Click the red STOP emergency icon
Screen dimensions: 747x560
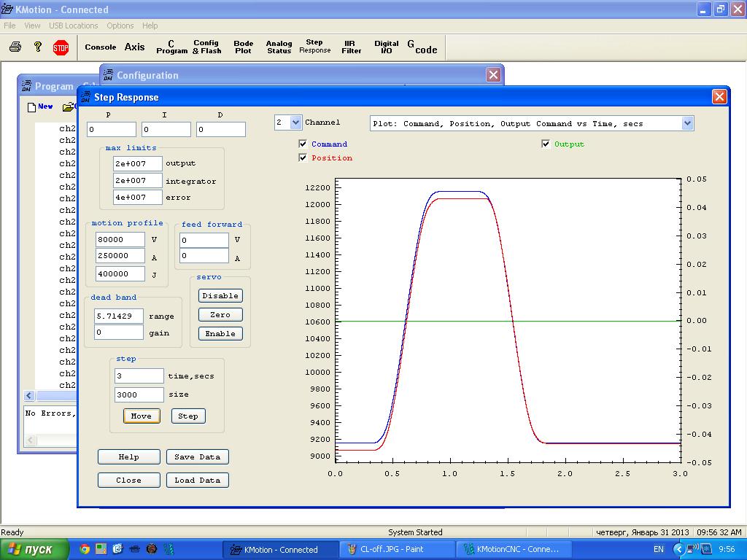coord(61,47)
